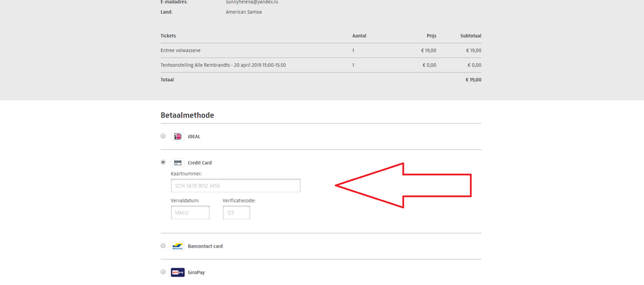The width and height of the screenshot is (644, 285).
Task: Focus the Kaartnummer card number field
Action: 236,186
